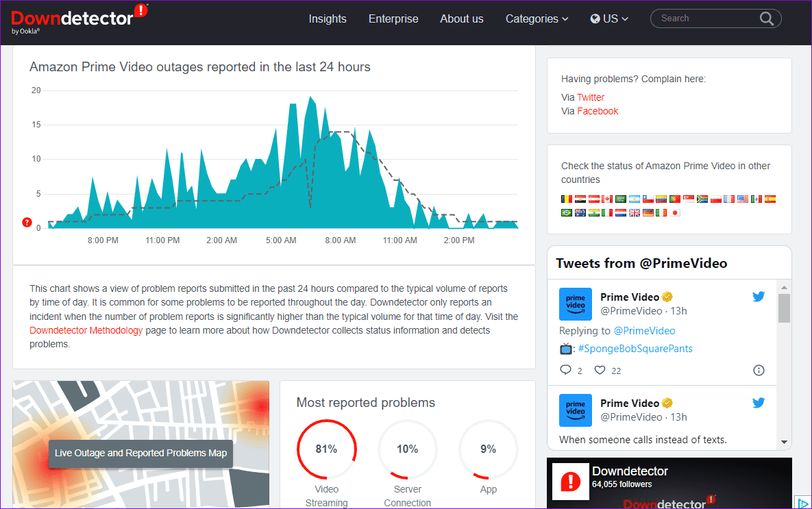Select the Poland flag
The height and width of the screenshot is (509, 812).
[715, 199]
